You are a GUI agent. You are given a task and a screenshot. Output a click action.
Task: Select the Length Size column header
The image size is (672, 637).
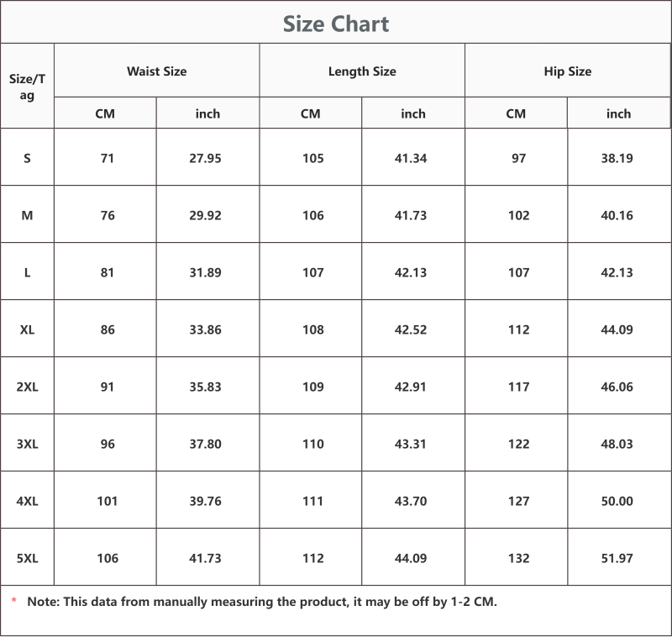point(362,71)
